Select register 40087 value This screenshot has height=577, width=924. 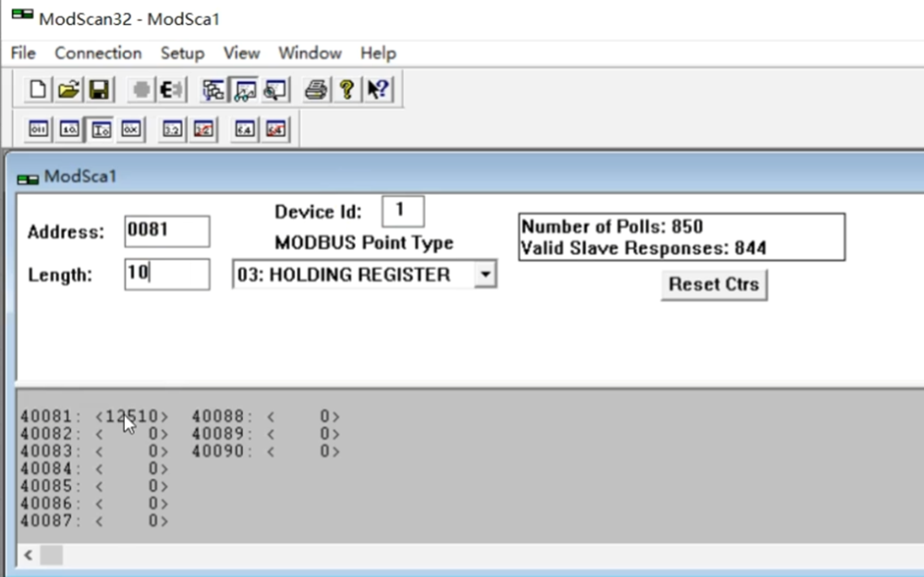131,521
